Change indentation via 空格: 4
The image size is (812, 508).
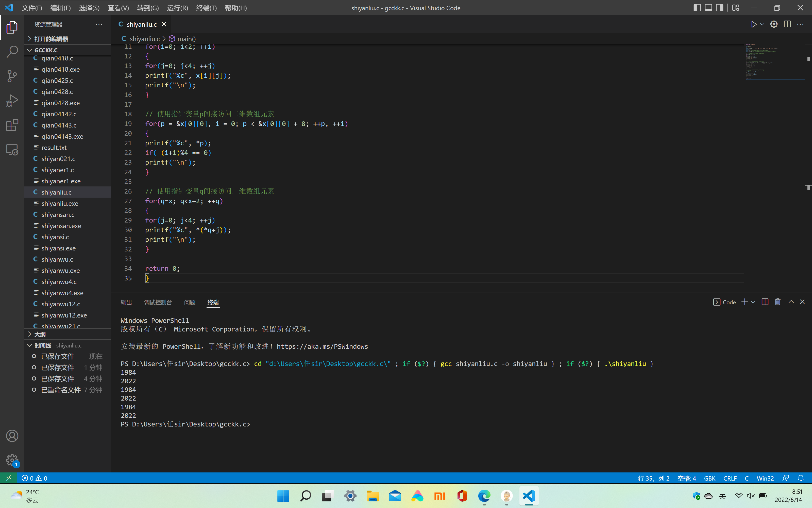(x=686, y=478)
